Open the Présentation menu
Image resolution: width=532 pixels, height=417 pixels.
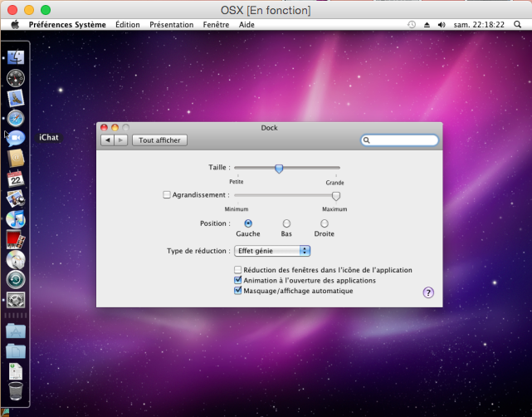tap(171, 24)
